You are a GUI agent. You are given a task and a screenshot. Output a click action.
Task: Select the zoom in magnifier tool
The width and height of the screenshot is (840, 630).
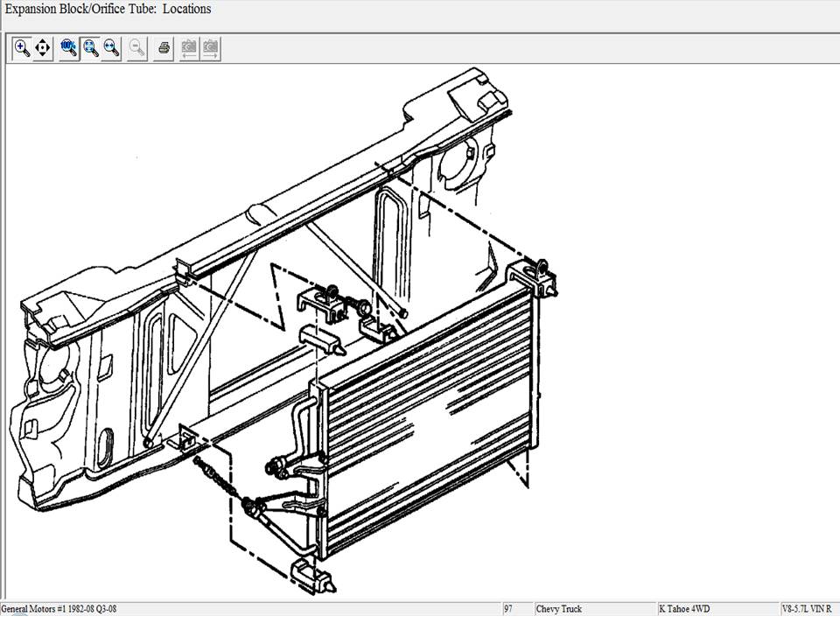(x=23, y=48)
